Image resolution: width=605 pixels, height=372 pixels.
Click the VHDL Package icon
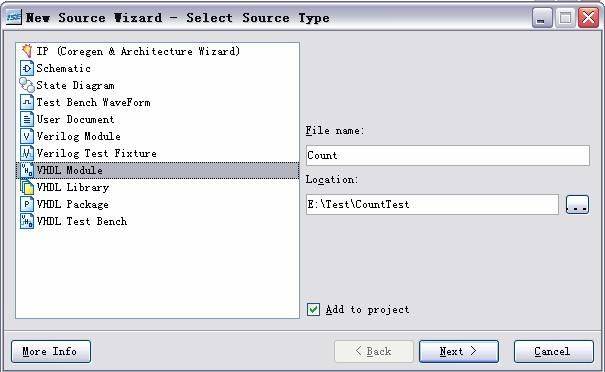click(27, 204)
